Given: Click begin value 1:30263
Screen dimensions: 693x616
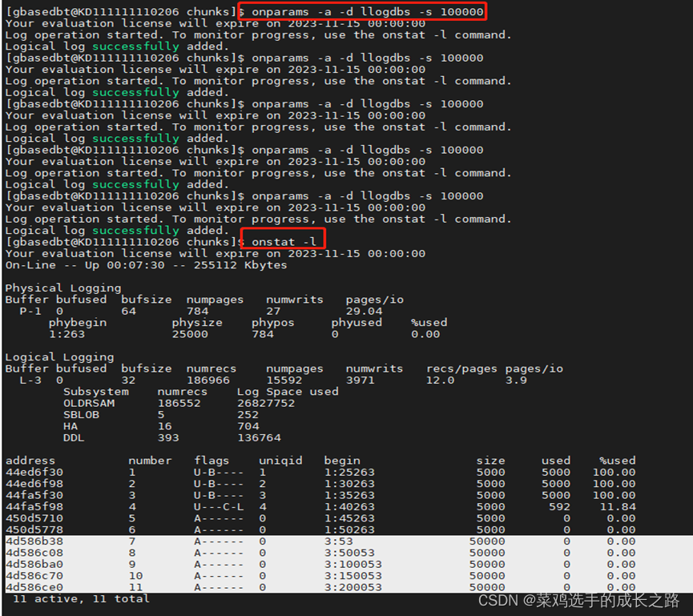Looking at the screenshot, I should coord(349,484).
